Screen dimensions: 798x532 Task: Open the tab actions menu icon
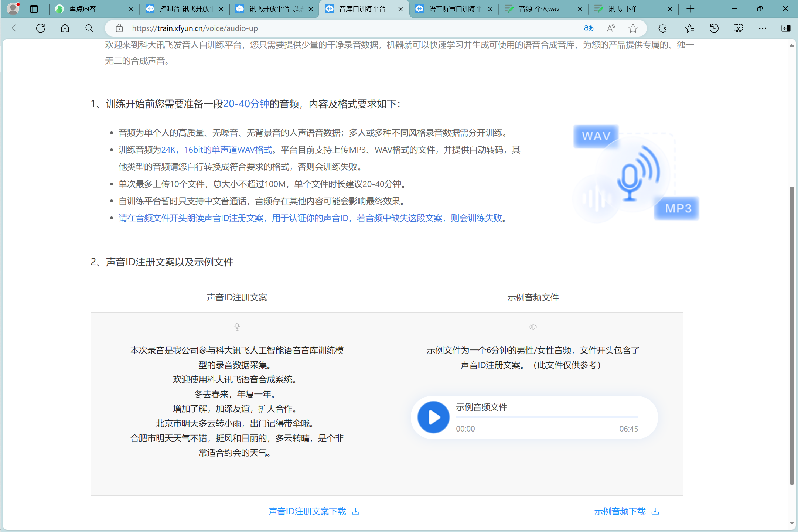34,9
